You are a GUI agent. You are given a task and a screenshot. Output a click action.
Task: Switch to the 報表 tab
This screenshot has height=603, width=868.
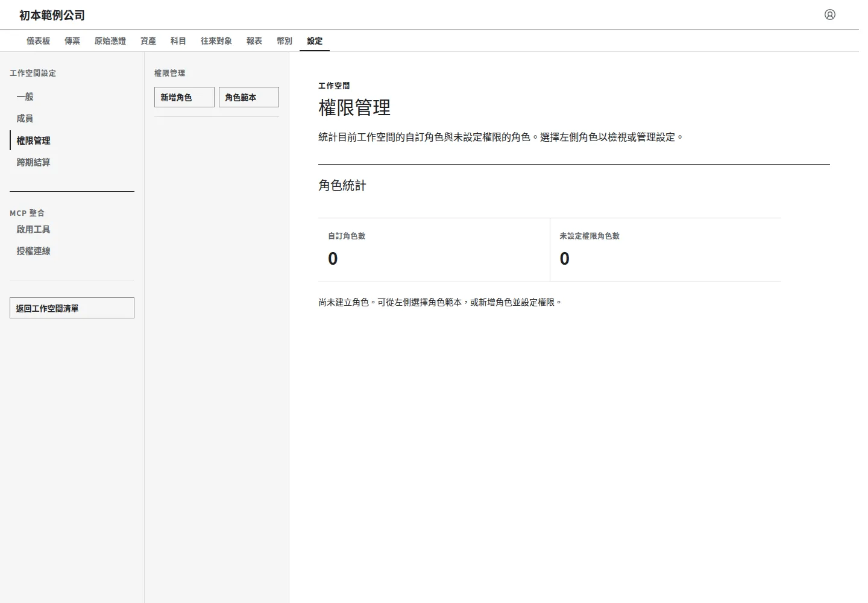click(254, 41)
